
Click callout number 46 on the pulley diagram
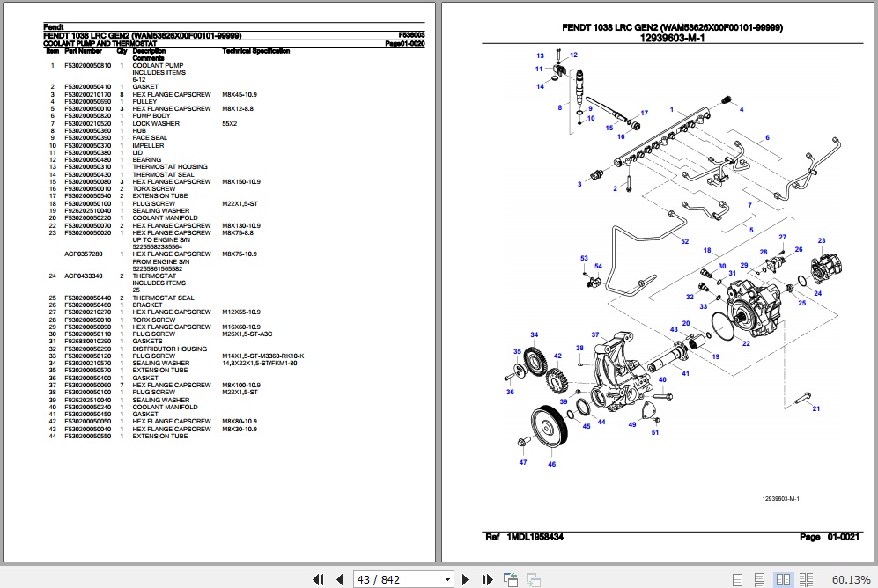click(551, 464)
